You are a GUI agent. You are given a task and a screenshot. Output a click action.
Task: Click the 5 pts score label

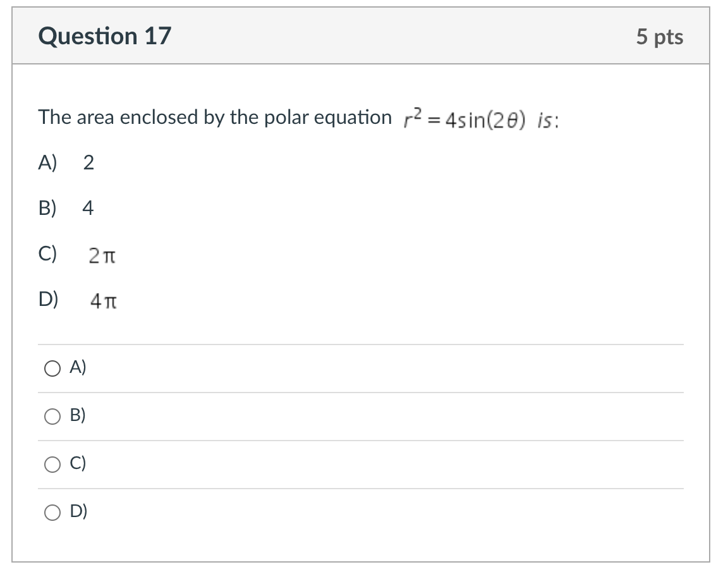click(659, 37)
